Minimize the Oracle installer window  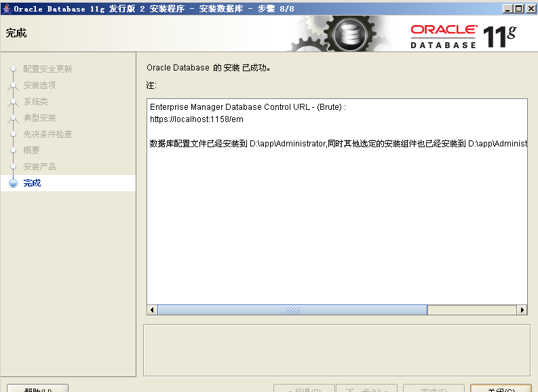click(x=507, y=9)
